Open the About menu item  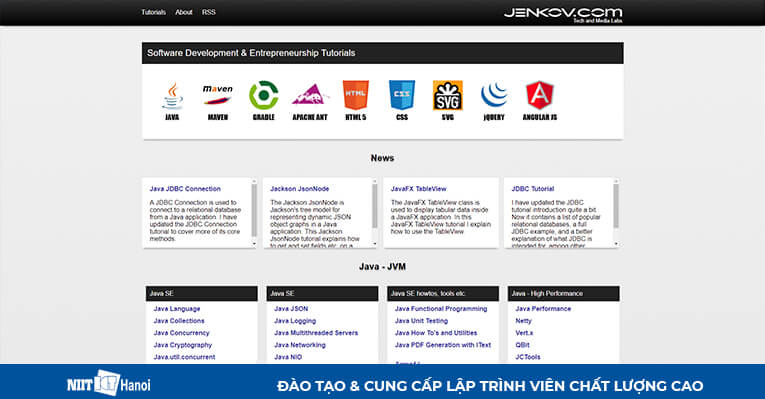click(184, 12)
